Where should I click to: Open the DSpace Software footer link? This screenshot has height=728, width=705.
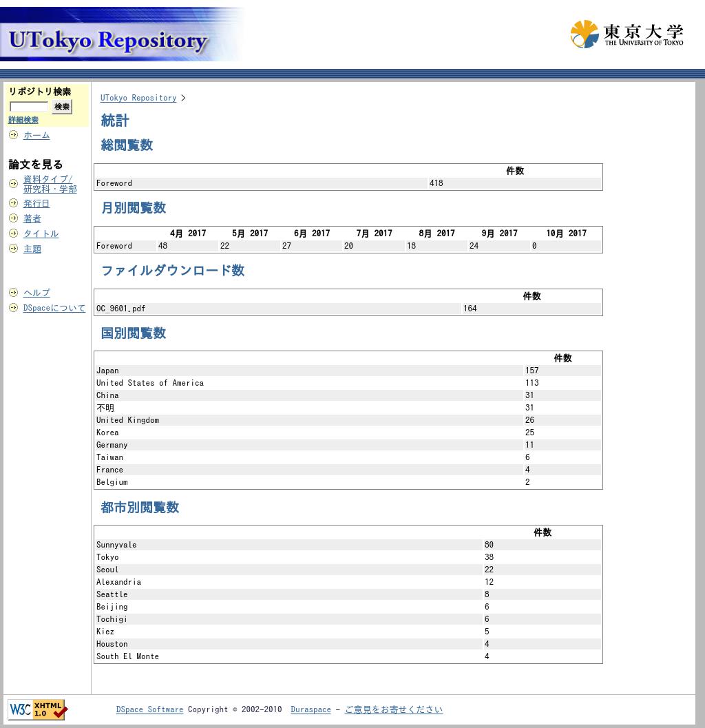click(149, 709)
